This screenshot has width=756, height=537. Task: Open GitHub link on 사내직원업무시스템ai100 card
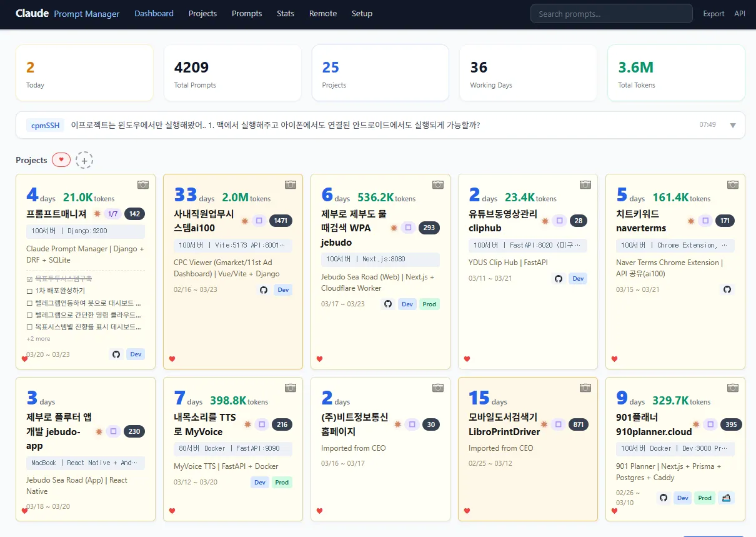(263, 290)
